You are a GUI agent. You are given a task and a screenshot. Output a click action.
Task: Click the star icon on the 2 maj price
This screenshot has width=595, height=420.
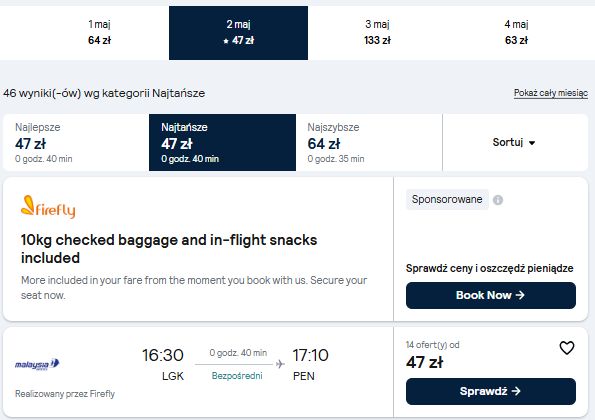226,41
